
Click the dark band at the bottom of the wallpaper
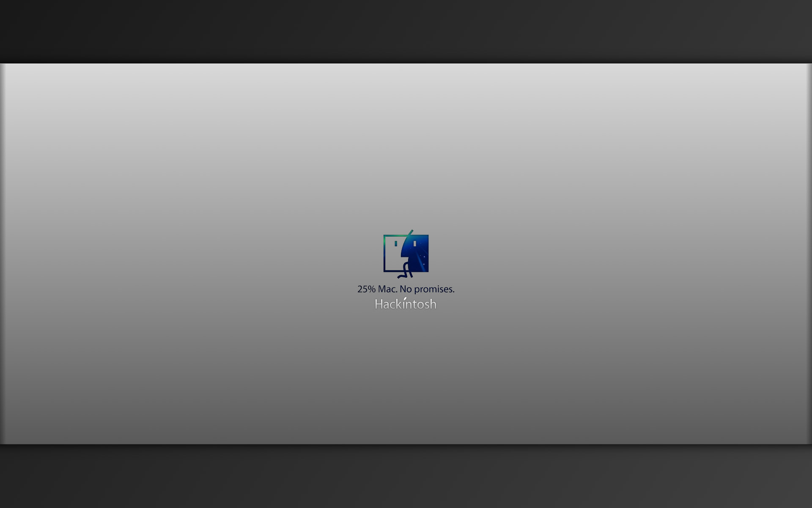click(406, 476)
